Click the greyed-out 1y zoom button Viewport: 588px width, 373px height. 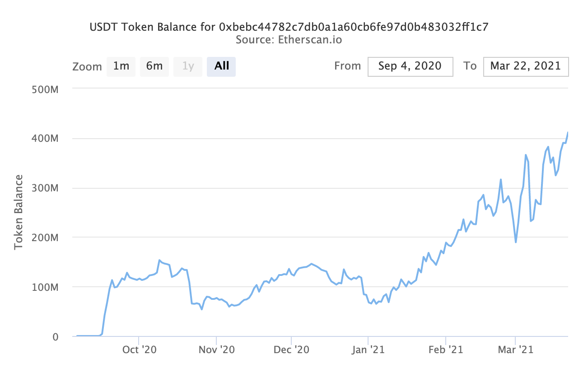coord(188,66)
